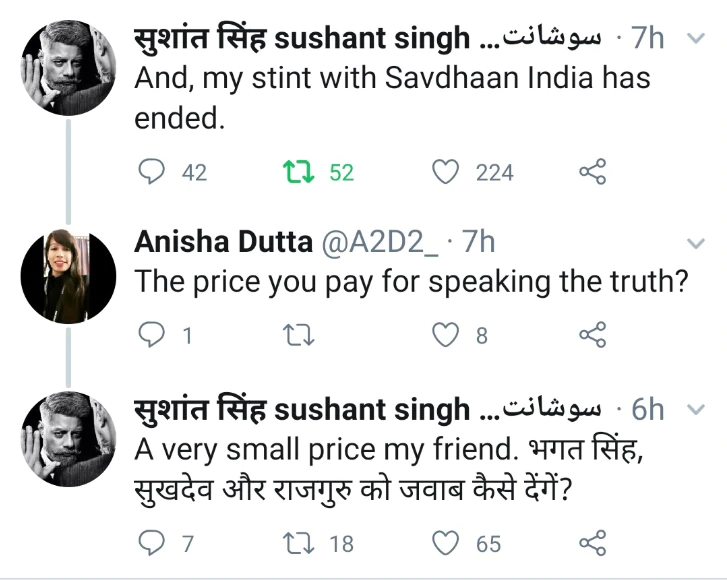Image resolution: width=727 pixels, height=580 pixels.
Task: Reply to the 'very small price' tweet
Action: click(151, 543)
